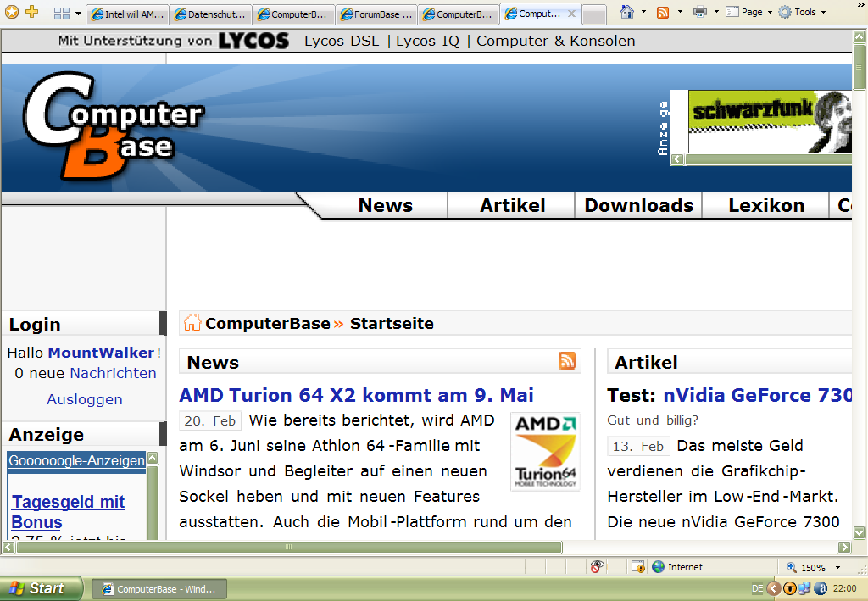The image size is (868, 601).
Task: Click the page horizontal scrollbar thumb
Action: click(289, 548)
